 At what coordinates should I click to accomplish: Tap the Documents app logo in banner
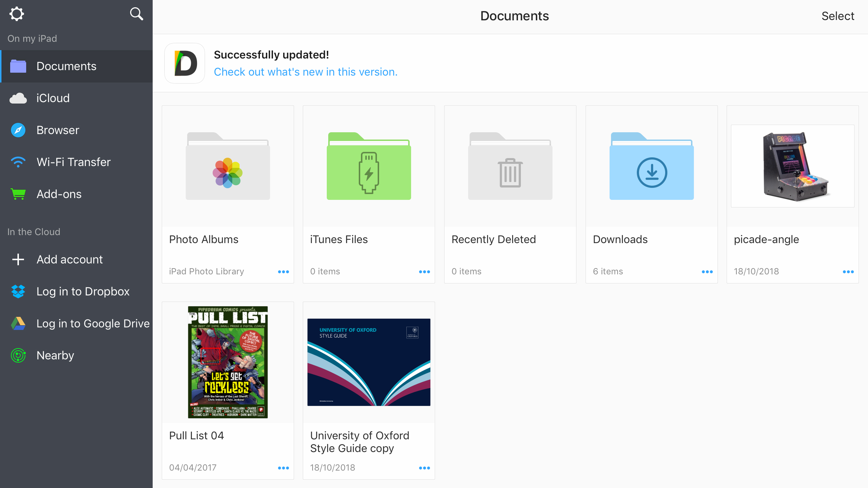click(185, 63)
